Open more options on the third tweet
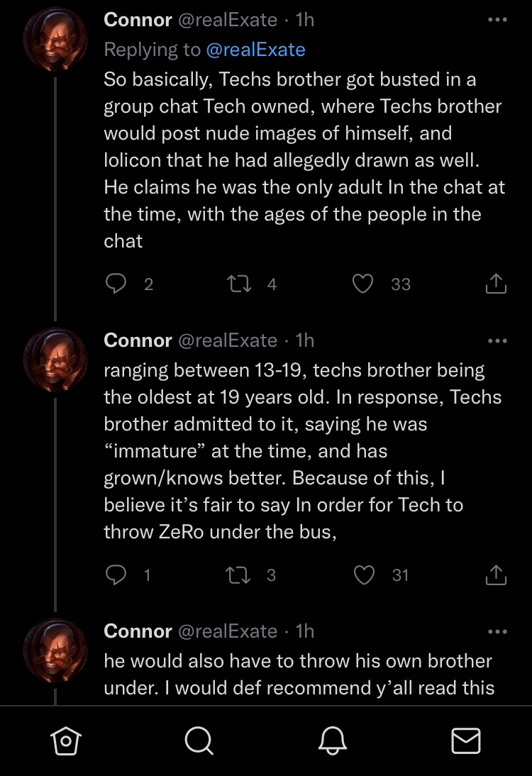The image size is (532, 776). click(497, 631)
